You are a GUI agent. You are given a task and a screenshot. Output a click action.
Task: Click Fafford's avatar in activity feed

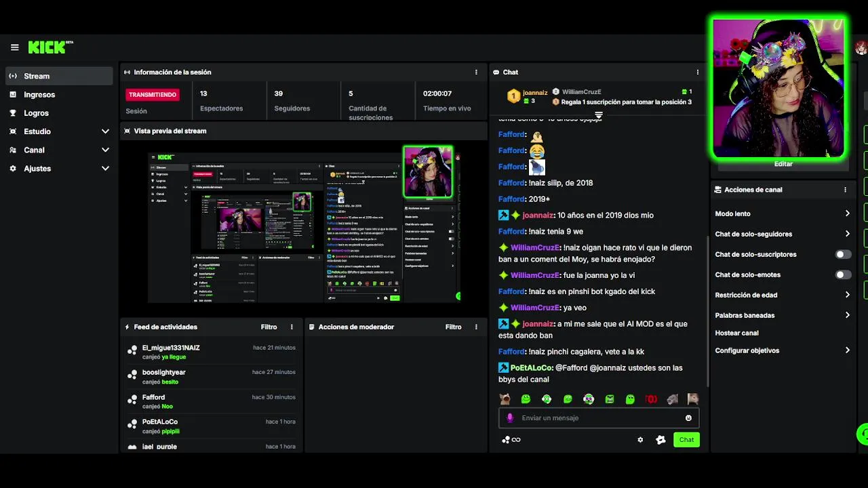click(x=132, y=400)
